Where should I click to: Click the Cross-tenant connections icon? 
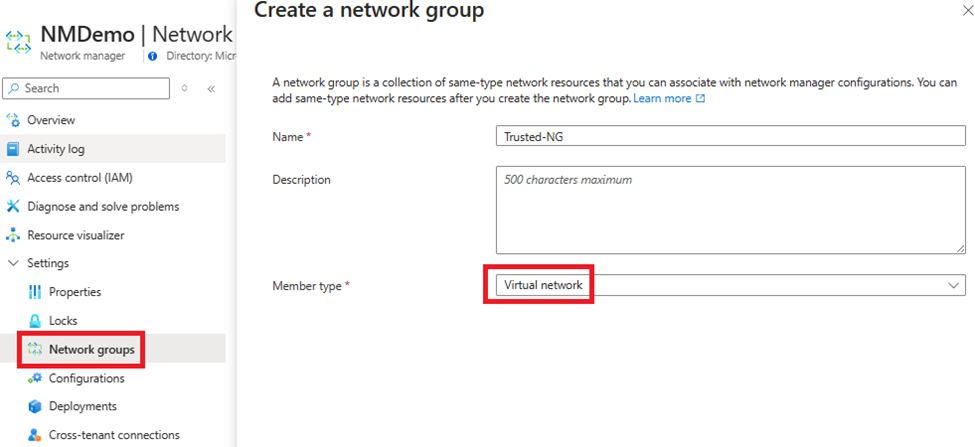[35, 435]
